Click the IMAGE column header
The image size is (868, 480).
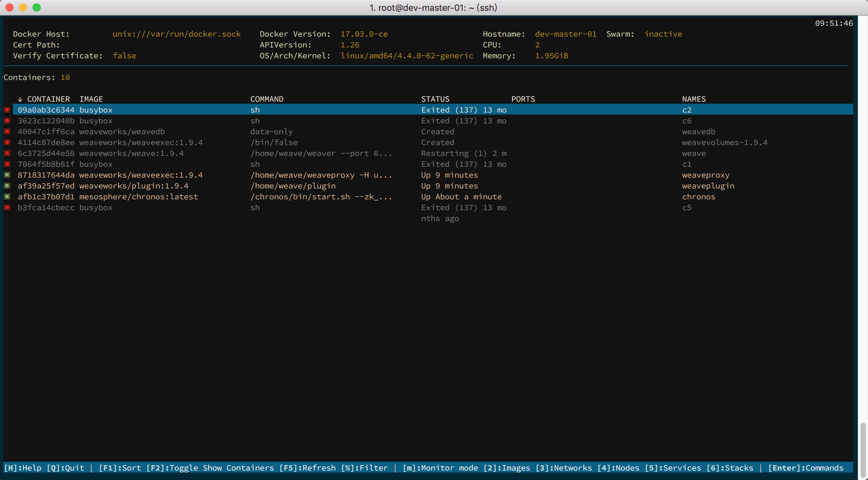click(x=91, y=99)
